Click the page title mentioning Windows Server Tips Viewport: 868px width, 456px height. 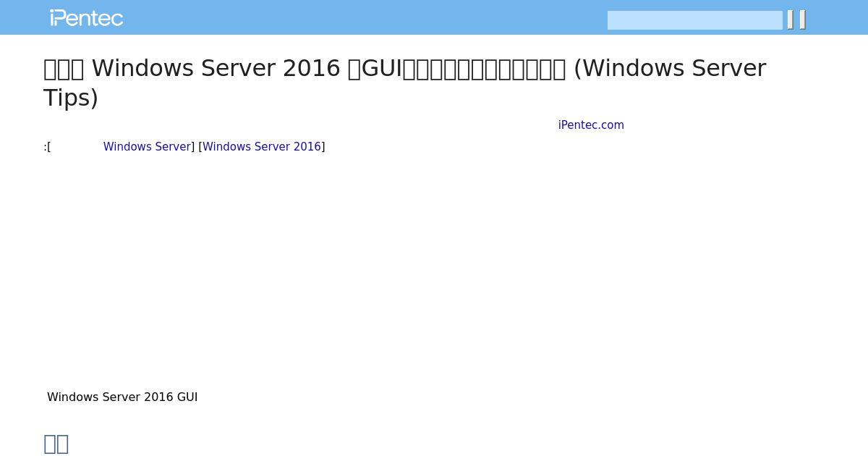click(405, 83)
